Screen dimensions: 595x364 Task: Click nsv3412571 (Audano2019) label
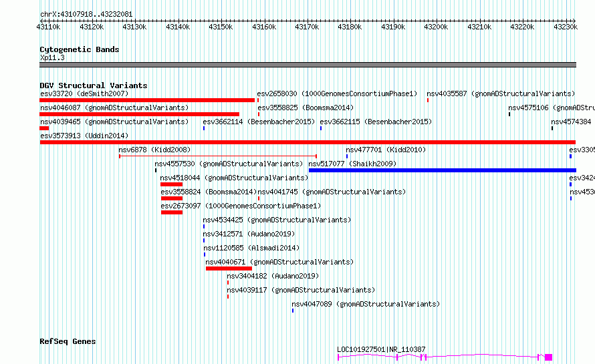coord(249,234)
